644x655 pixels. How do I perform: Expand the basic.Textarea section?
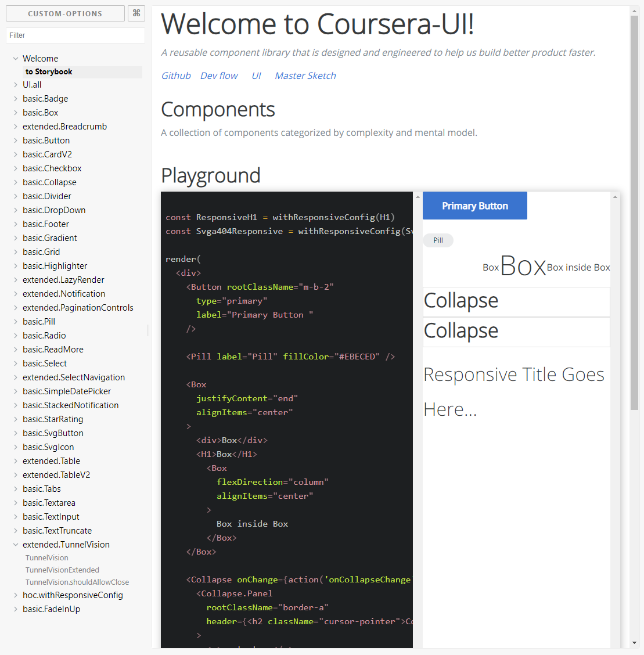[x=49, y=503]
